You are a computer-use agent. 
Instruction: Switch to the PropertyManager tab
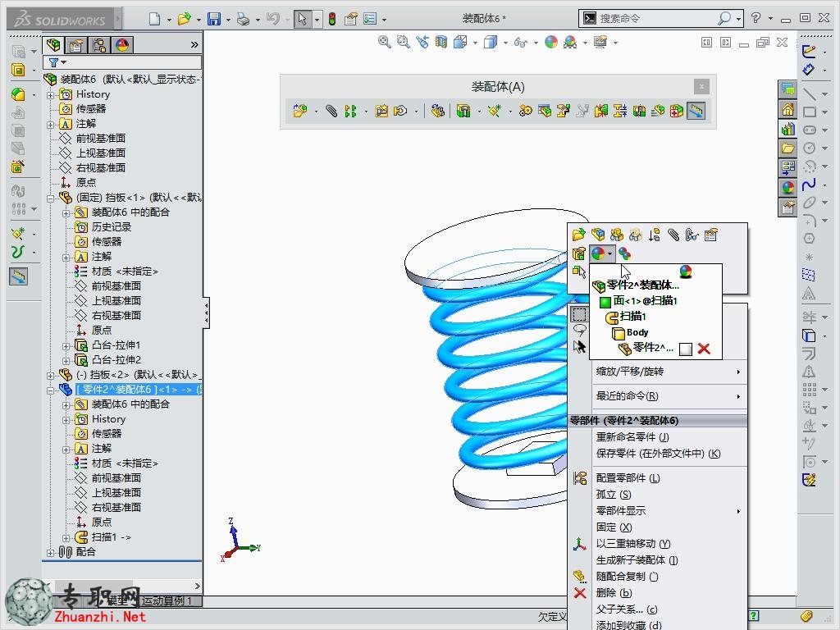(x=76, y=45)
